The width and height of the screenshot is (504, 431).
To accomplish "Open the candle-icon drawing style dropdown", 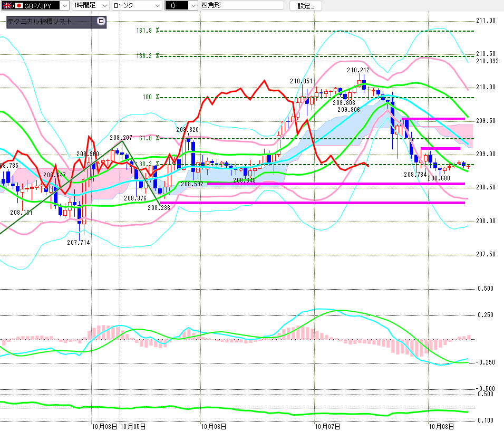I will coord(181,5).
